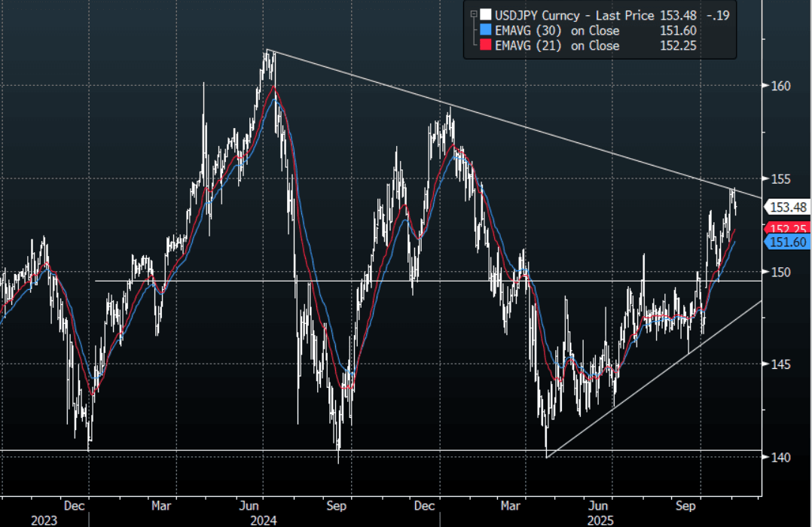
Task: Click the 145 price axis label
Action: (780, 364)
